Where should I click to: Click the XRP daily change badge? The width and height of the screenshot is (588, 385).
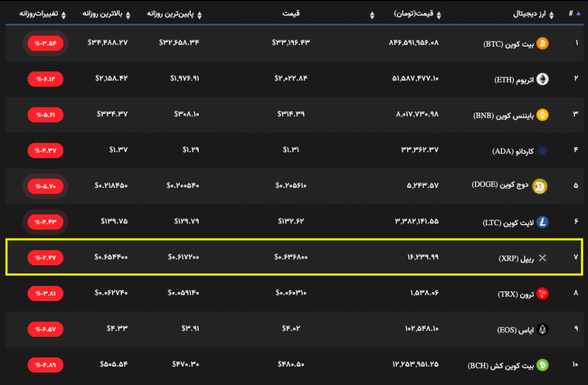(45, 258)
